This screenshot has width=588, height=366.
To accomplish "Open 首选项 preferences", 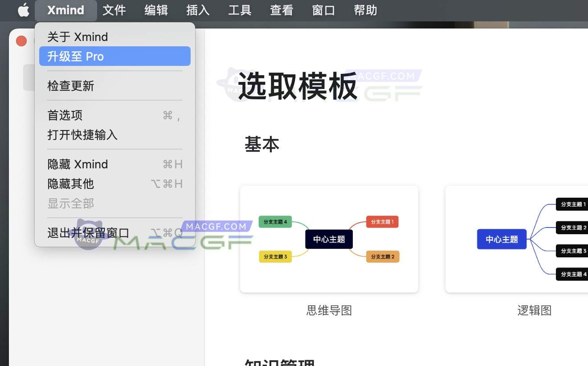I will point(64,115).
